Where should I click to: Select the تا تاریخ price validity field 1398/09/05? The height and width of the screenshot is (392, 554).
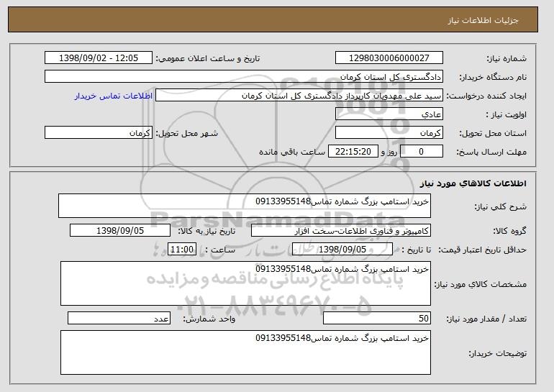click(x=342, y=250)
